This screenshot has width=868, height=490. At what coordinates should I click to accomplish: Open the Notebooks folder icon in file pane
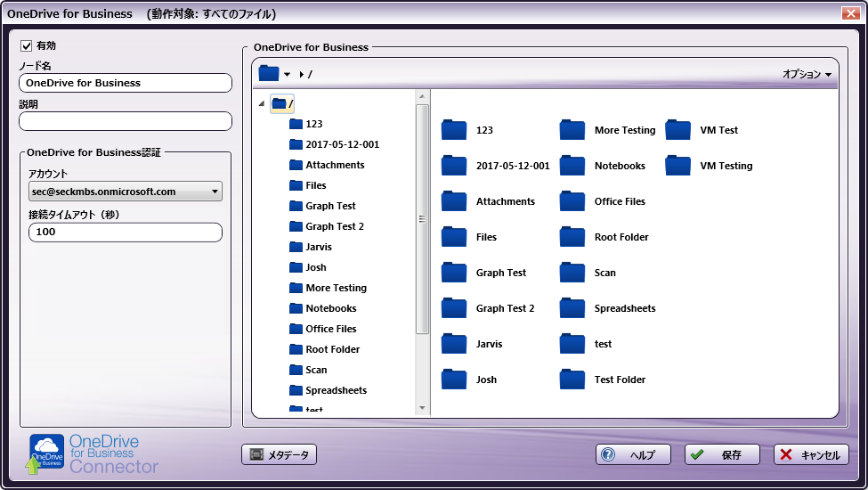tap(572, 166)
